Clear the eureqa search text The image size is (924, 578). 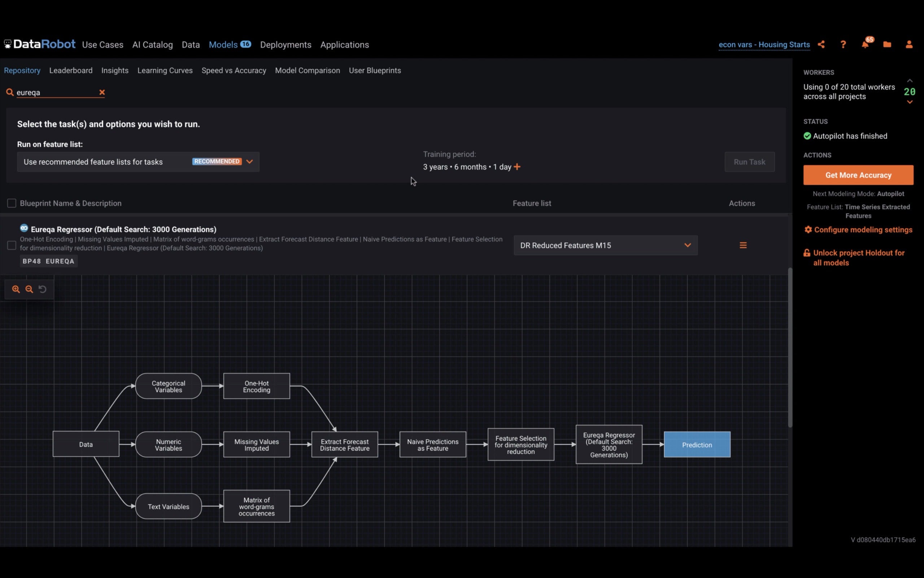pos(102,92)
